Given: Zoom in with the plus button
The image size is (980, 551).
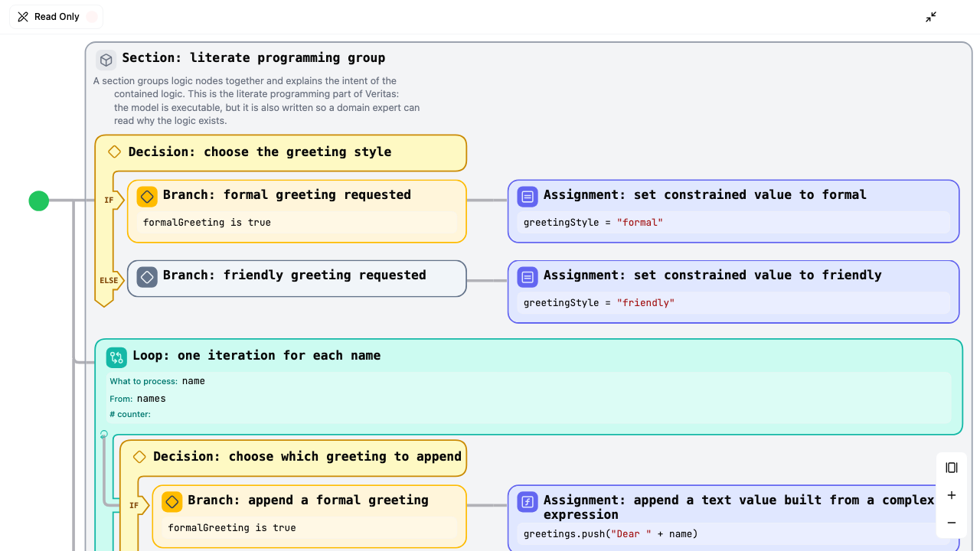Looking at the screenshot, I should (x=952, y=495).
